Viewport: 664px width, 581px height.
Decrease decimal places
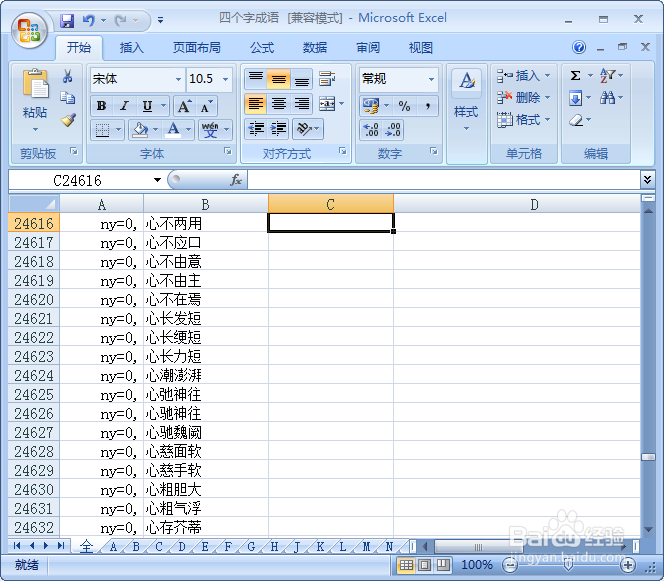[x=393, y=130]
